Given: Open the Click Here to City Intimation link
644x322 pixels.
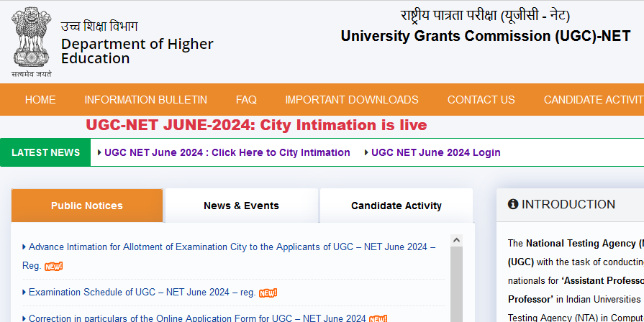Looking at the screenshot, I should 227,152.
